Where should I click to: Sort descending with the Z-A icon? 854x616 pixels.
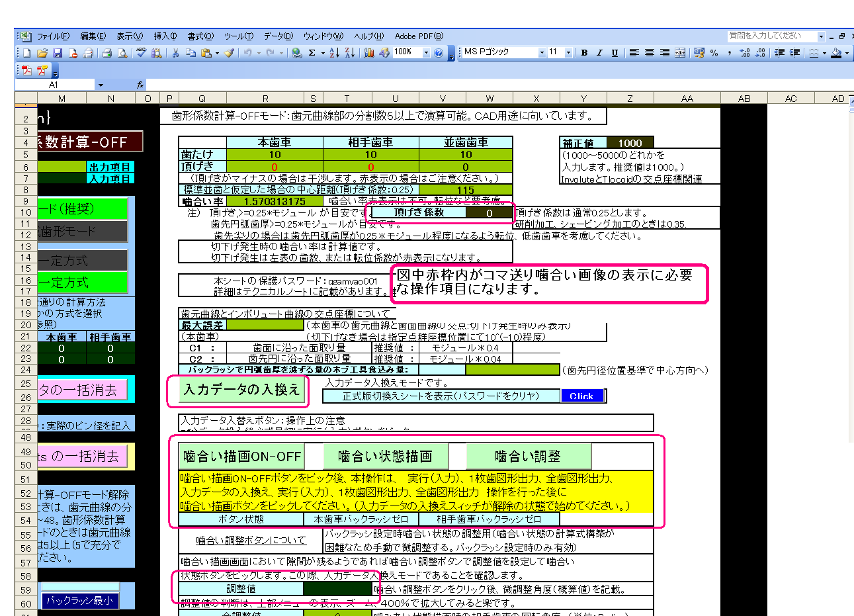349,53
